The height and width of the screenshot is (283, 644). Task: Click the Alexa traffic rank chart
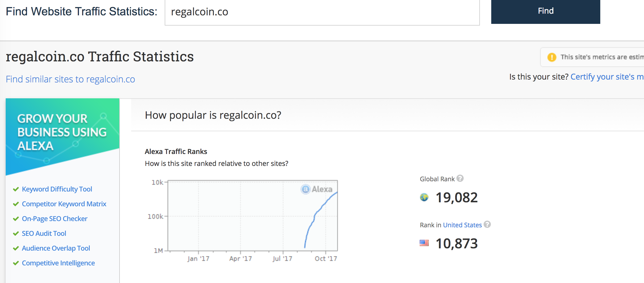253,216
